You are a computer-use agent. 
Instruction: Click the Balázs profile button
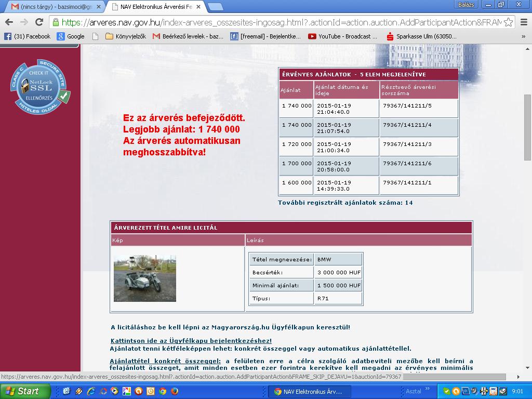[465, 5]
